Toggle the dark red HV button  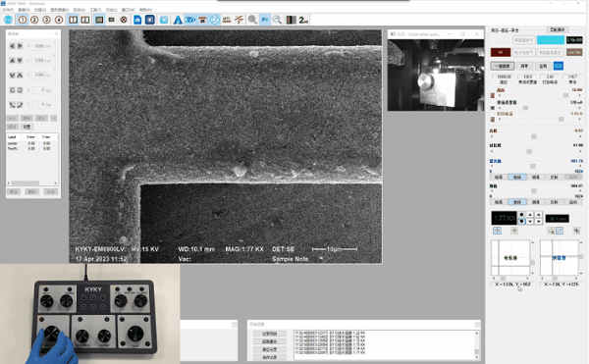(501, 53)
